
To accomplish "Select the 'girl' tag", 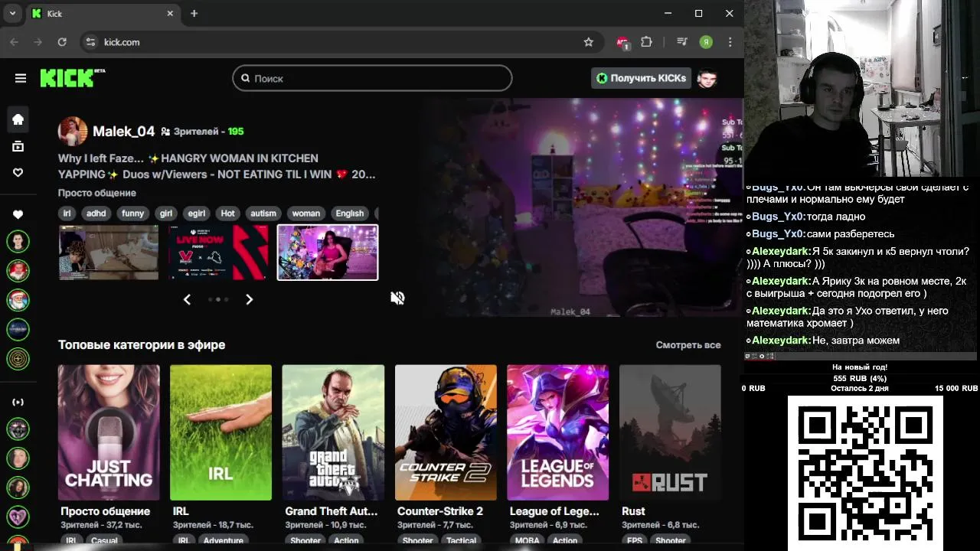I will click(x=166, y=214).
